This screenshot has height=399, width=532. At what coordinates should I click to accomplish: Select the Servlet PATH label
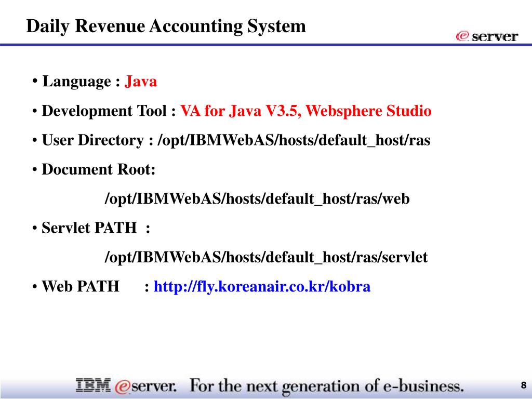pos(96,228)
